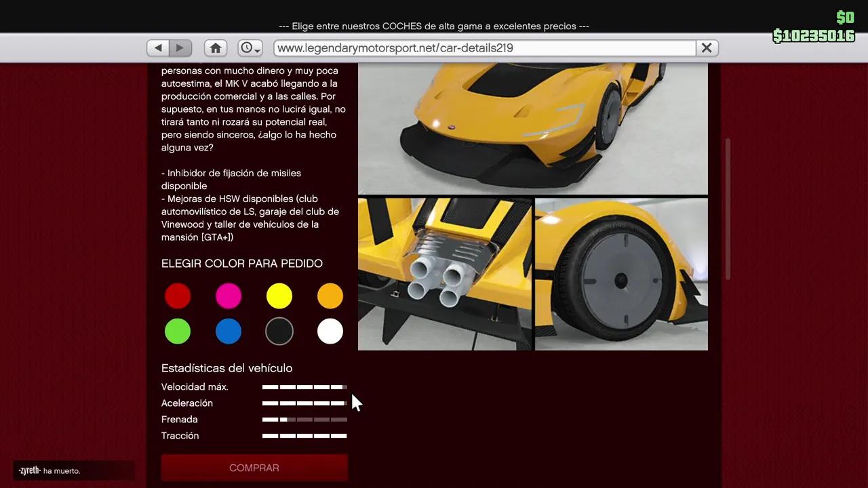Select the black color swatch
The image size is (868, 488).
coord(279,331)
